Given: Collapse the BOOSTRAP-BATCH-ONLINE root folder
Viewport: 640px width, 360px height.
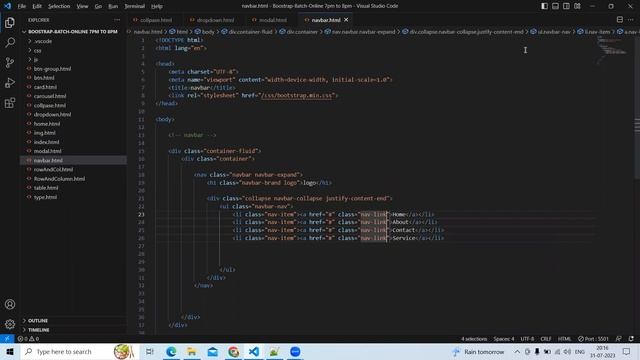Looking at the screenshot, I should pos(73,31).
